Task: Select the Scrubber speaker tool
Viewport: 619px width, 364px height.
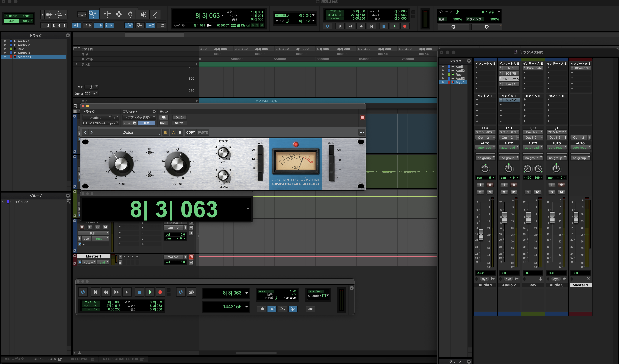Action: coord(143,14)
